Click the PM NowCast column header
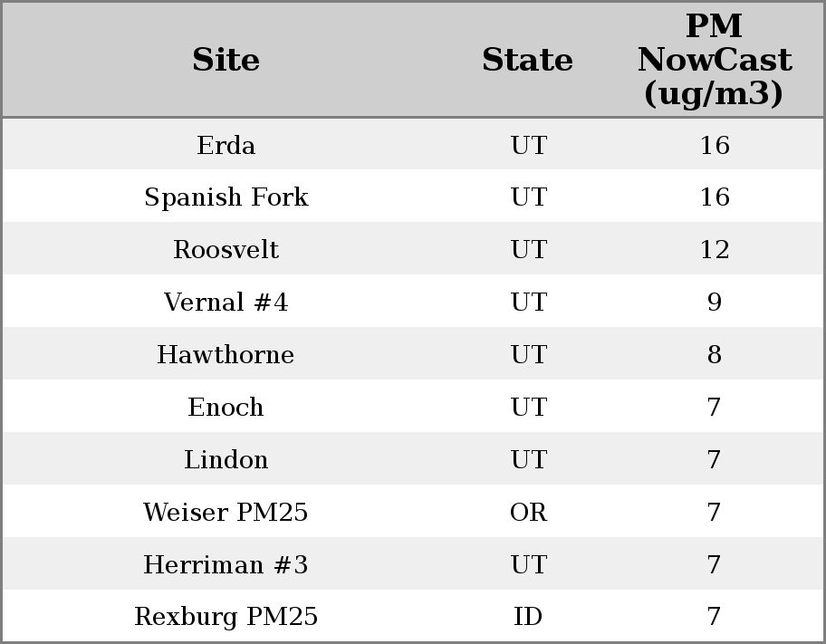 [714, 60]
